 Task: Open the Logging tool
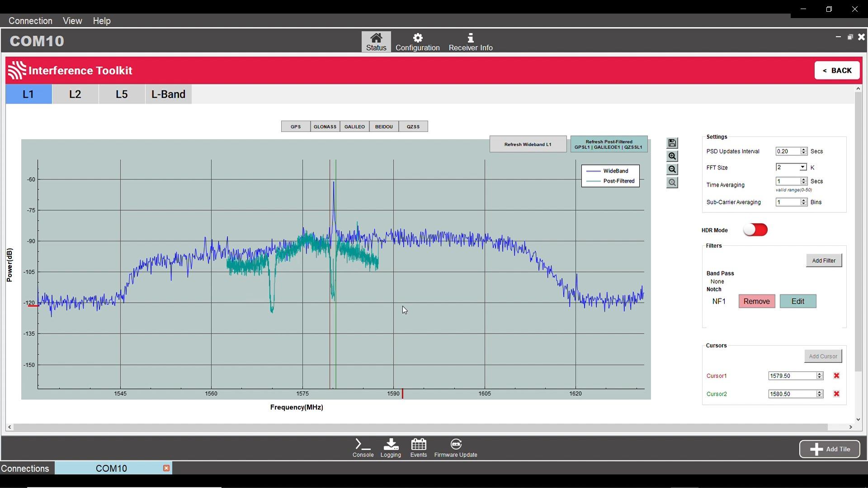point(391,448)
